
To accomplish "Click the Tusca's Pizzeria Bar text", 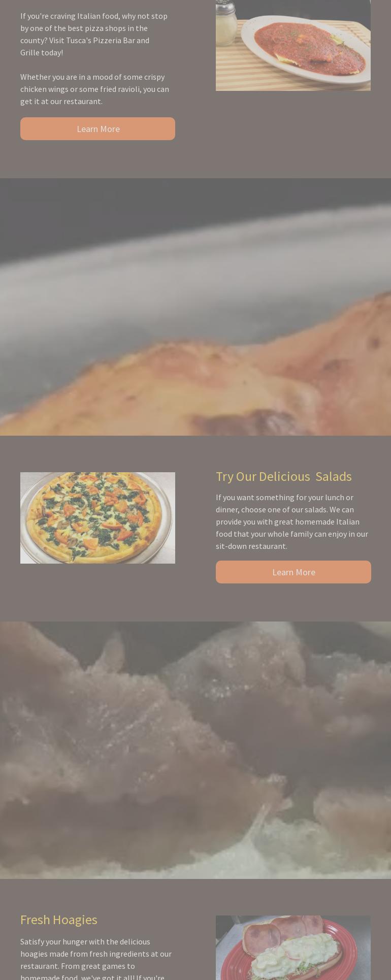I will [x=100, y=40].
